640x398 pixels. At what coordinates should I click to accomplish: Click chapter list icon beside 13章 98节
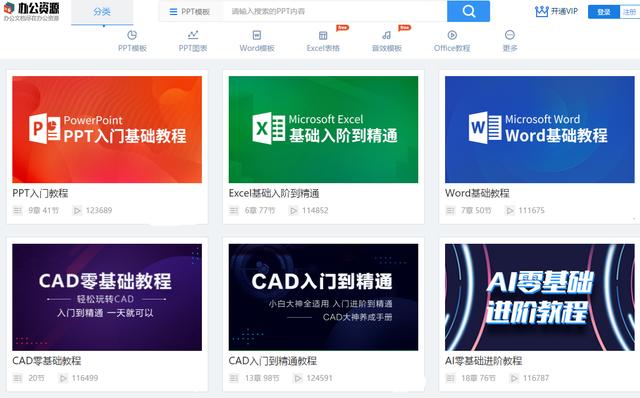(234, 378)
